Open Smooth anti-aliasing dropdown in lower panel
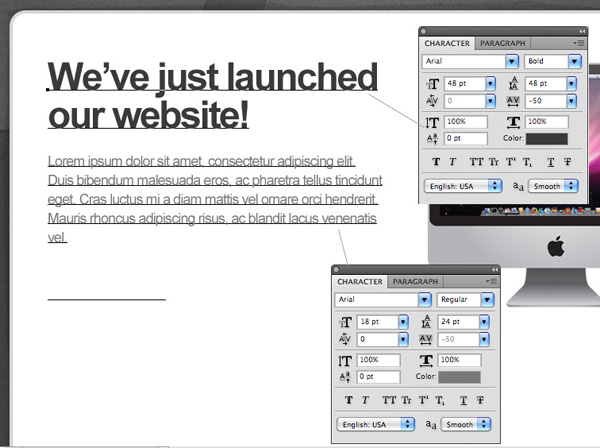 [466, 424]
